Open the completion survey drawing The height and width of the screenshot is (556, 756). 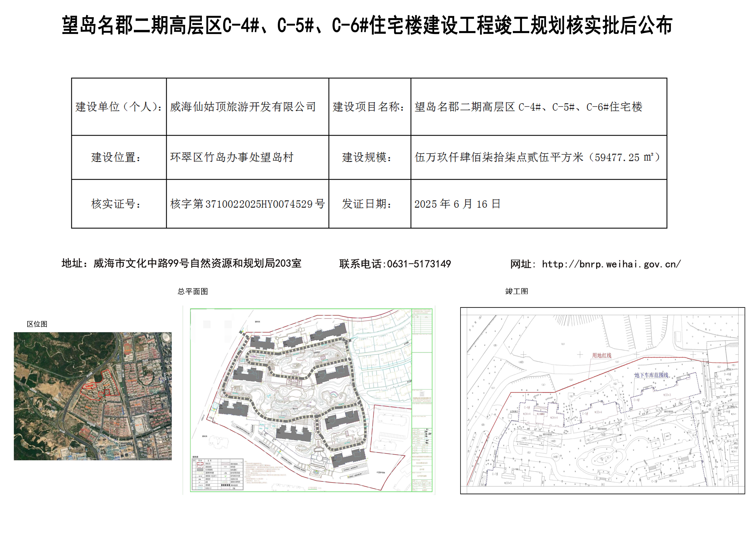tap(602, 400)
